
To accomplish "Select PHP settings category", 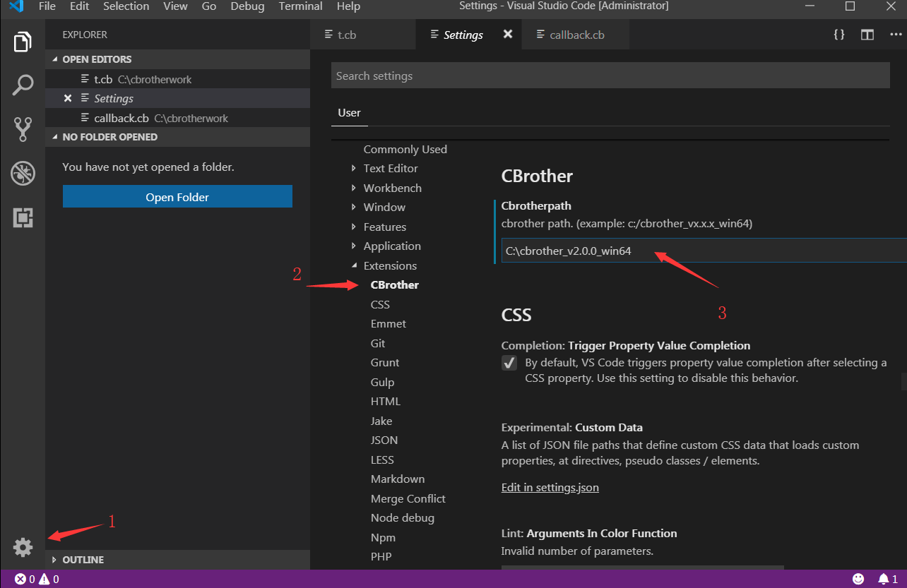I will (x=381, y=557).
